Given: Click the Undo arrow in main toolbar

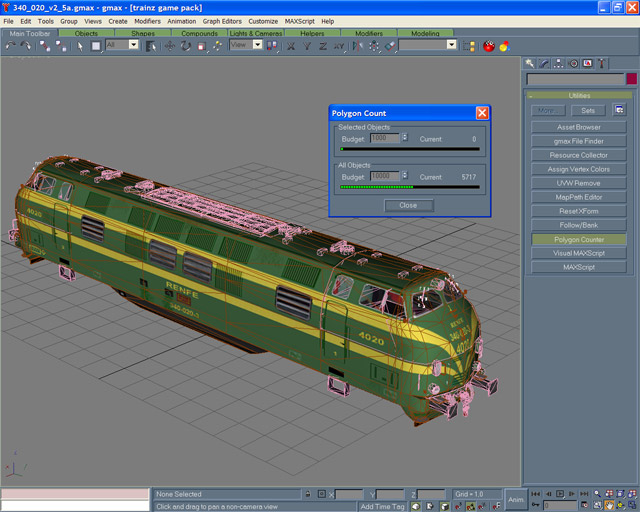Looking at the screenshot, I should [10, 45].
